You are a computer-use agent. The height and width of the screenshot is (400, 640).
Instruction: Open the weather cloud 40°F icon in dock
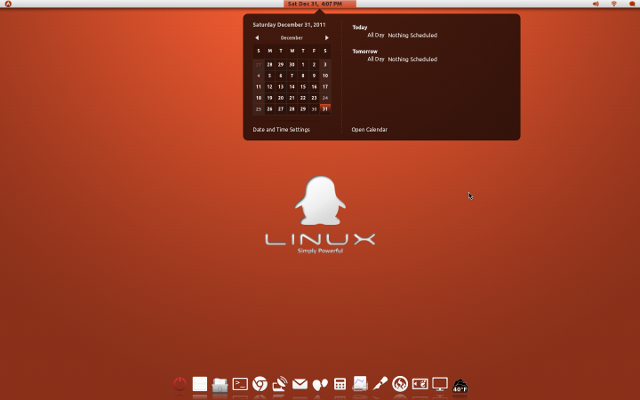(x=460, y=385)
